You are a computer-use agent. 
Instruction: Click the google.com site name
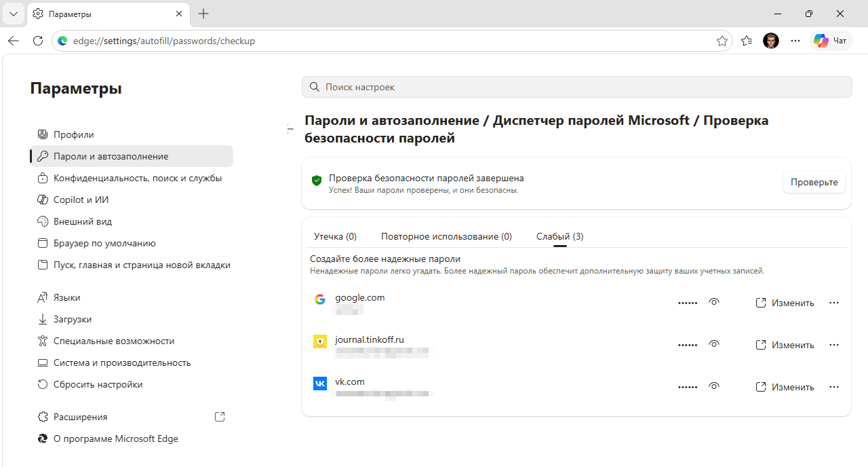coord(360,297)
